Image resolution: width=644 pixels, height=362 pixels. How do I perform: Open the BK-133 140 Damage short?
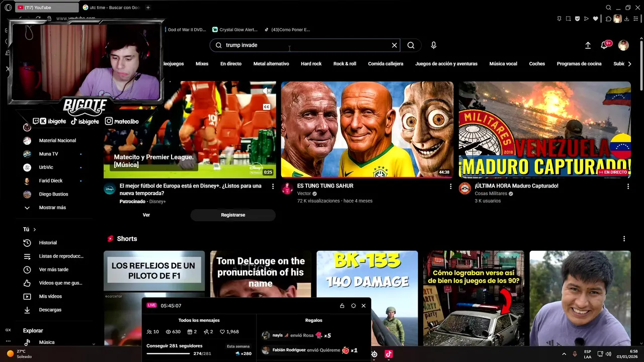point(367,298)
